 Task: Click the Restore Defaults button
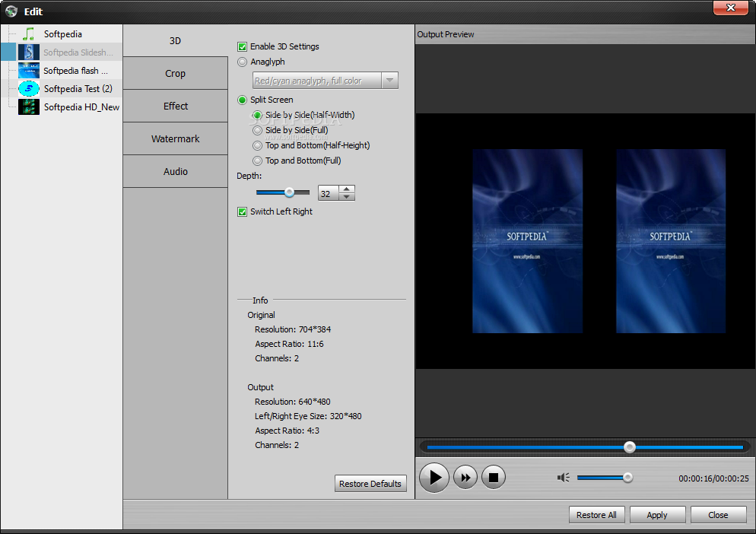(370, 483)
